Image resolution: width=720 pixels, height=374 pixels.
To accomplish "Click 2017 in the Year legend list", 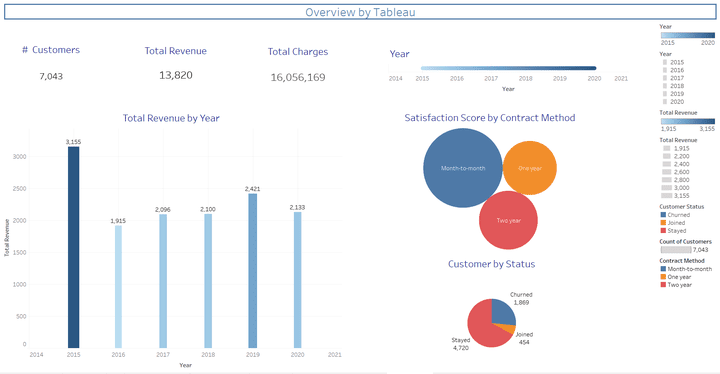I will [677, 78].
